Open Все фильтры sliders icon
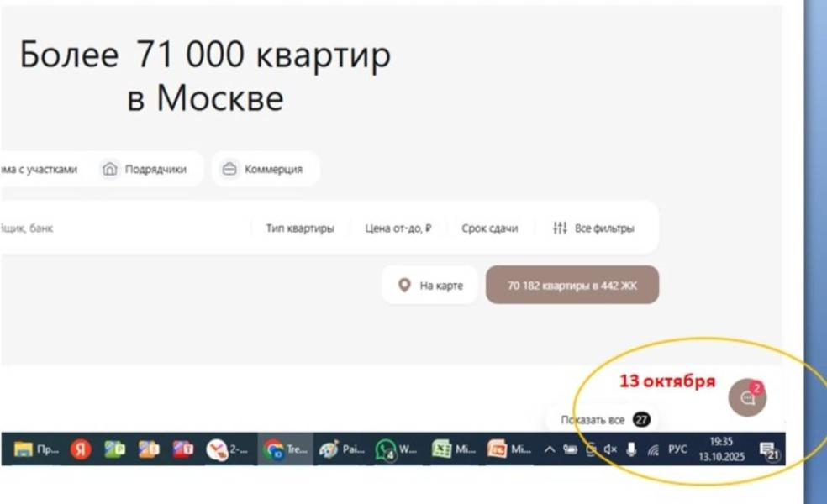The height and width of the screenshot is (504, 827). (560, 228)
